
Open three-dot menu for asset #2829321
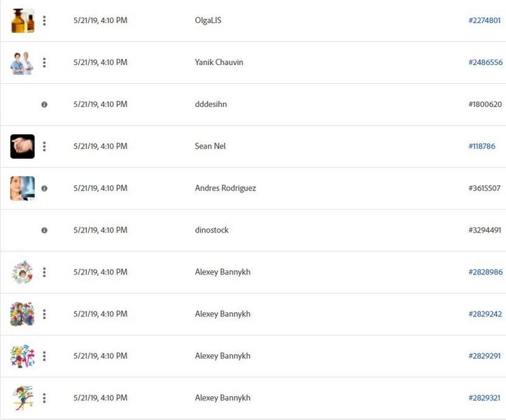tap(44, 398)
